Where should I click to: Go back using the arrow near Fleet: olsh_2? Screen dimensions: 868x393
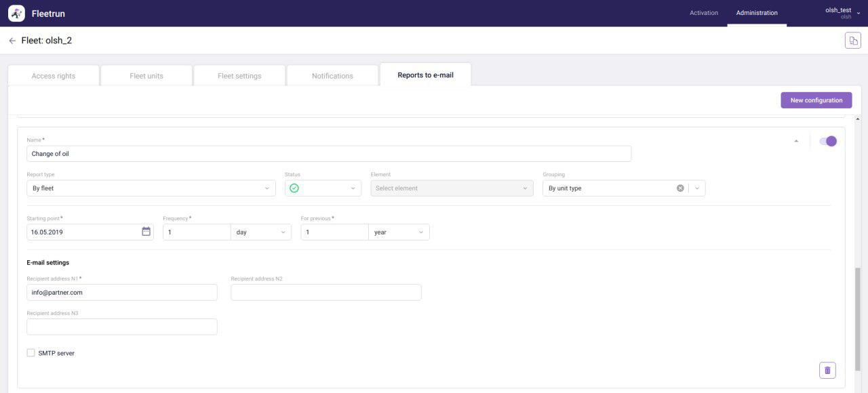[x=12, y=40]
